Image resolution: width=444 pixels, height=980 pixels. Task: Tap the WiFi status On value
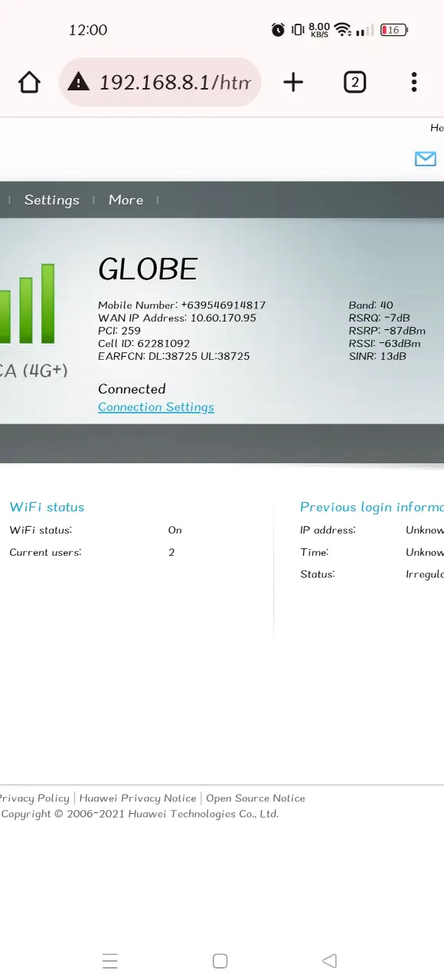175,530
